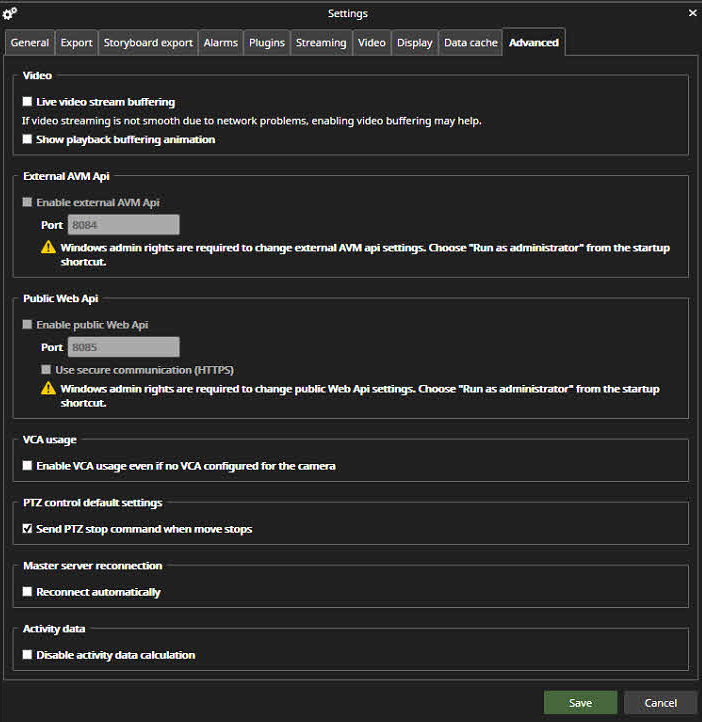Close the Settings dialog window
This screenshot has height=722, width=702.
coord(692,13)
